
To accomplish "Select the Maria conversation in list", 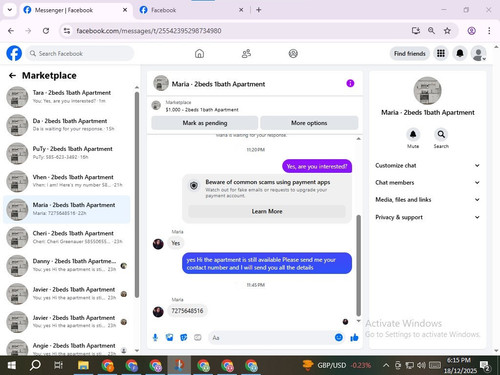I will click(x=67, y=209).
